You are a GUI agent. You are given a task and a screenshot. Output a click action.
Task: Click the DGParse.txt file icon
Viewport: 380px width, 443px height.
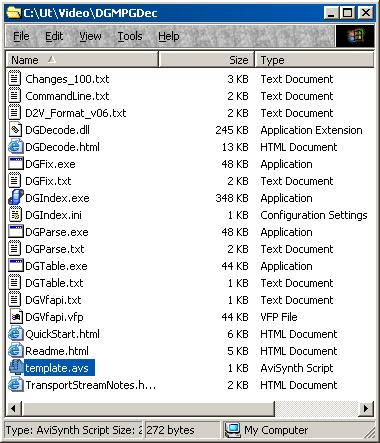15,249
